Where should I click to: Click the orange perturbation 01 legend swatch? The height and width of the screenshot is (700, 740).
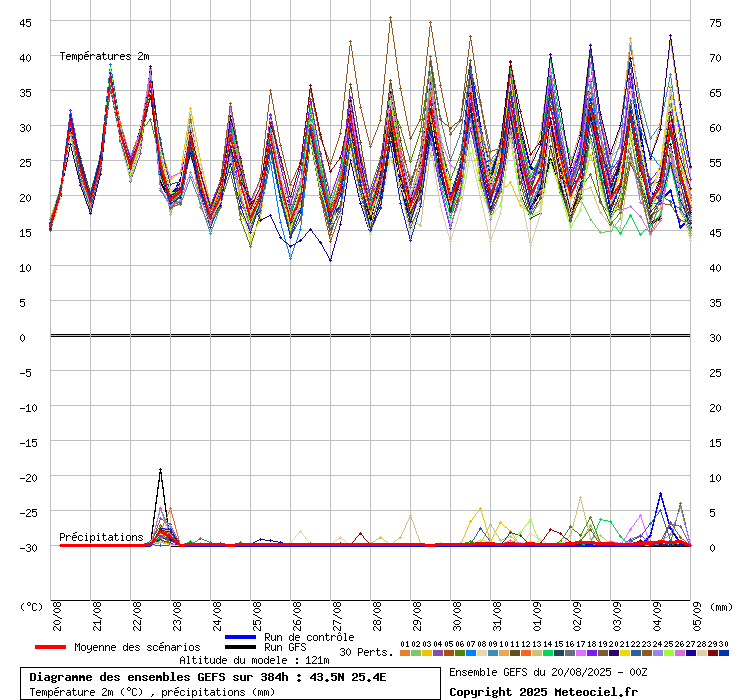coord(405,653)
